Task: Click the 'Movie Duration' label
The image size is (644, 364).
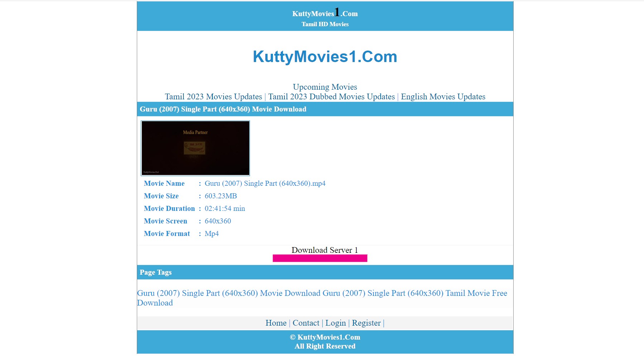Action: click(169, 208)
